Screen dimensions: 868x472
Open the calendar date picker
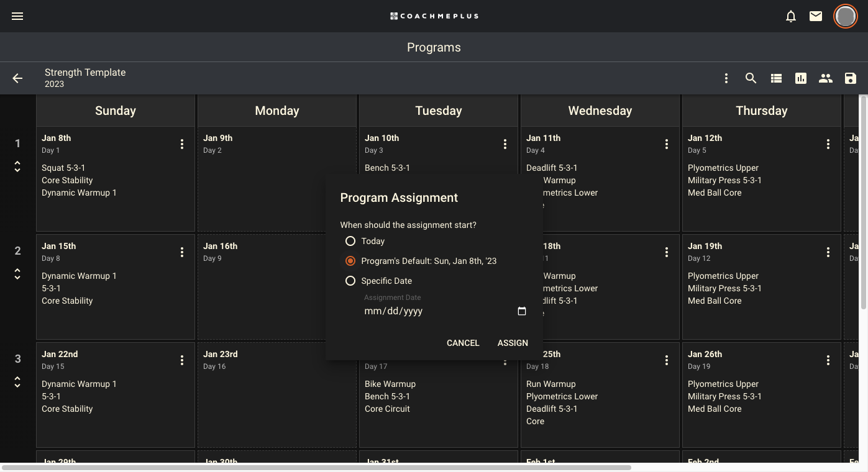tap(522, 311)
